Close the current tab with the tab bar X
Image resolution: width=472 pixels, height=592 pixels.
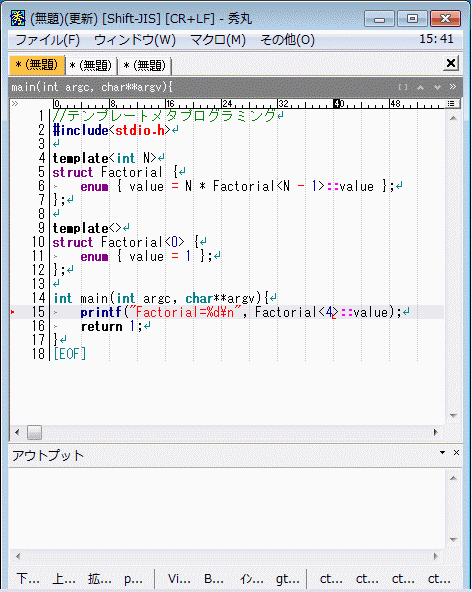(x=451, y=63)
